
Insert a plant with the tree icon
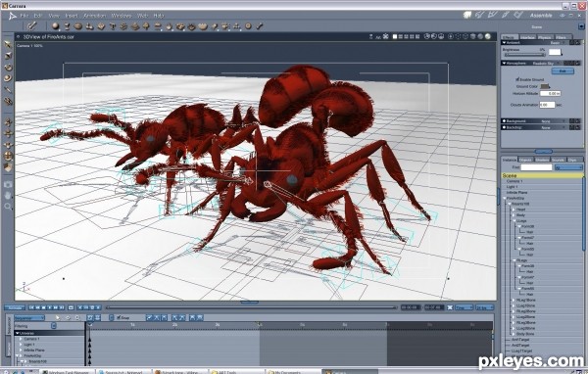(x=146, y=26)
